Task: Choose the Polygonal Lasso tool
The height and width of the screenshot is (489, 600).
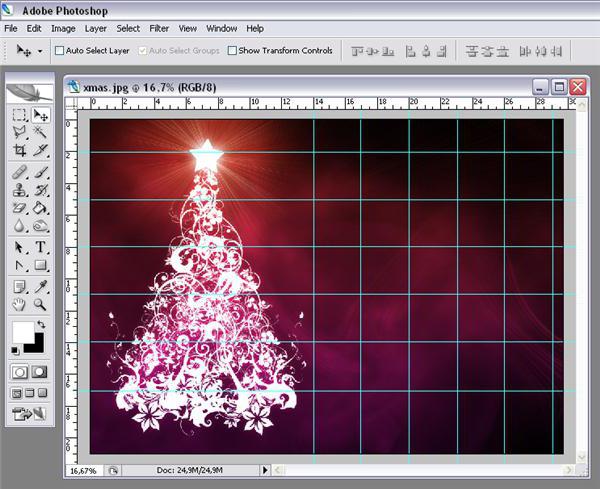Action: pos(19,132)
